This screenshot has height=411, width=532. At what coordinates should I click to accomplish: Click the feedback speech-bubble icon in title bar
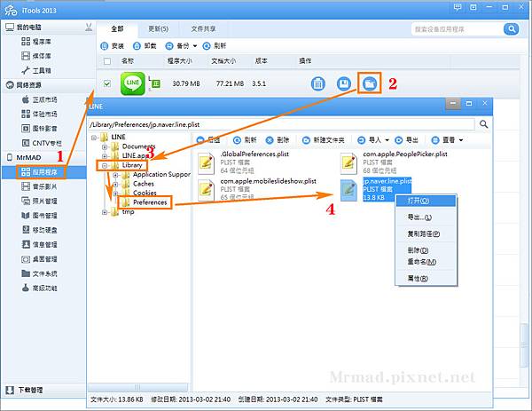(458, 7)
